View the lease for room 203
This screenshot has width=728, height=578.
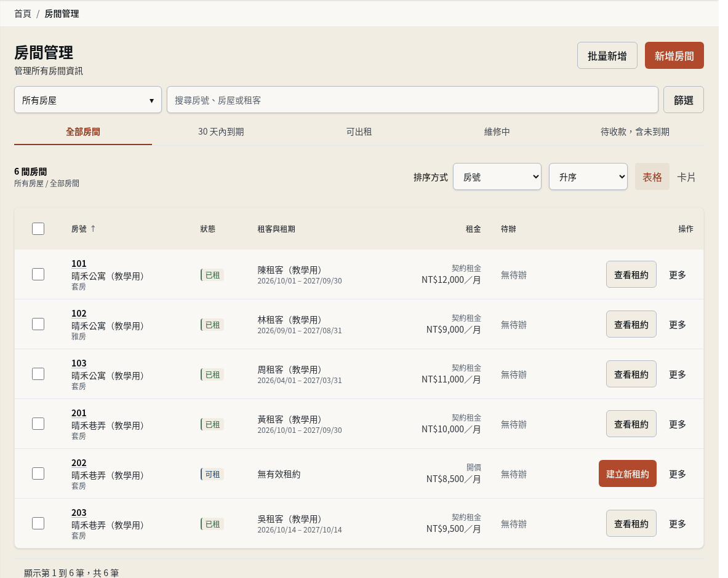[631, 523]
